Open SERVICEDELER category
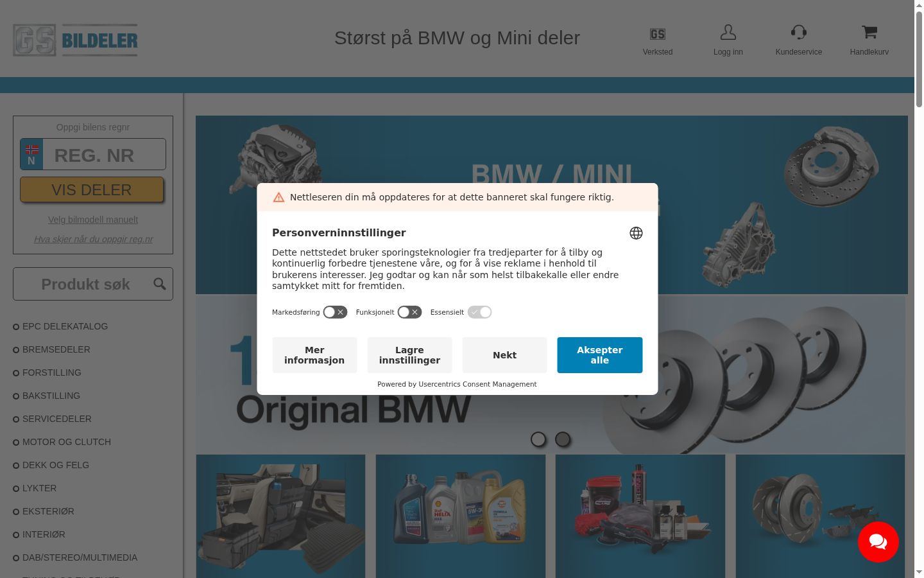The image size is (924, 578). tap(57, 419)
